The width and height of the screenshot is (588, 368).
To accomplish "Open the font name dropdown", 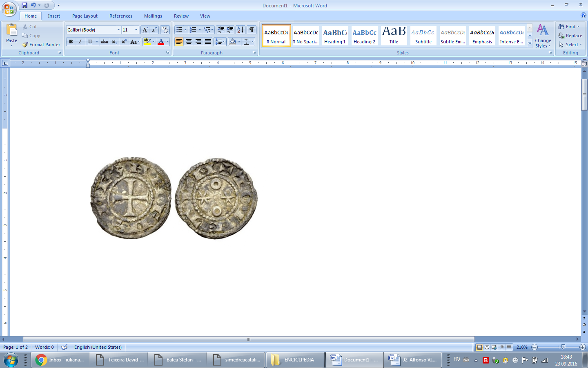I will click(118, 30).
